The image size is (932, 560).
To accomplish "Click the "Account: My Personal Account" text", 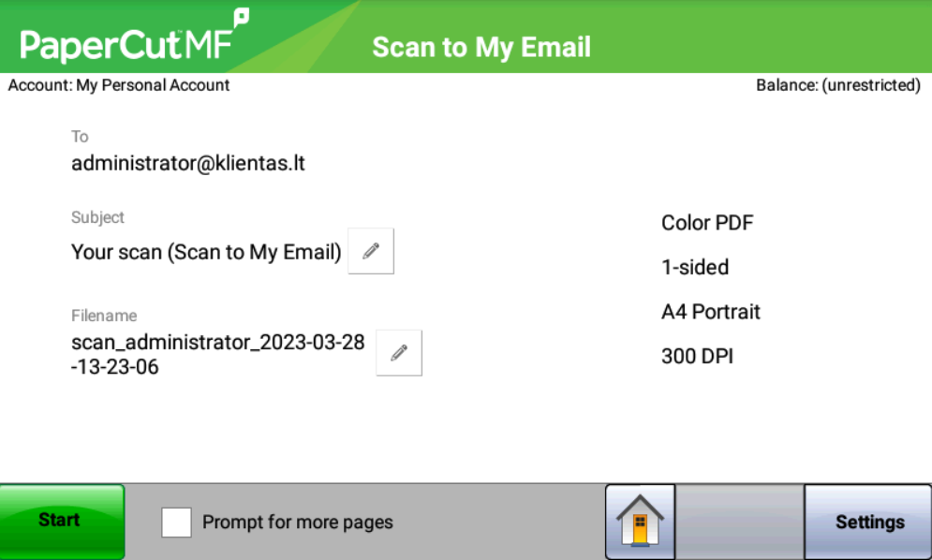I will [119, 85].
